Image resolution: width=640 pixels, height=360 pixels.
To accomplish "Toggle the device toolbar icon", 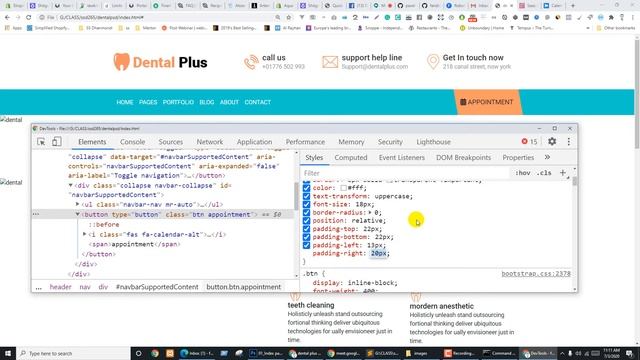I will click(56, 142).
